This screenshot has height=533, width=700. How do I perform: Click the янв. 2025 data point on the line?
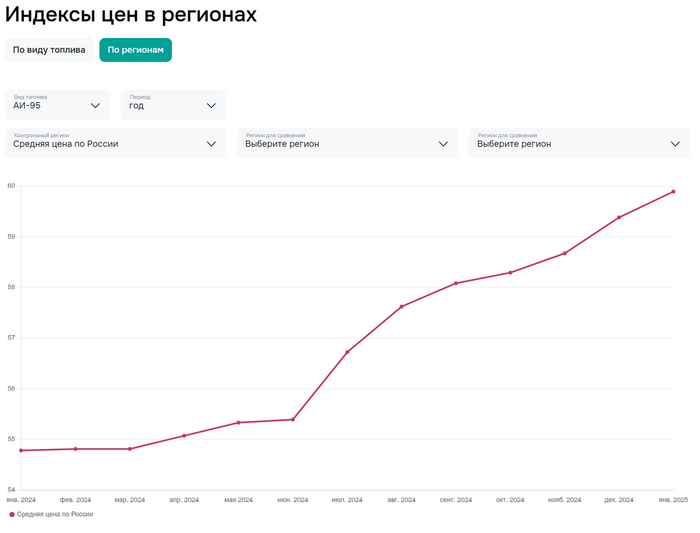click(x=673, y=191)
